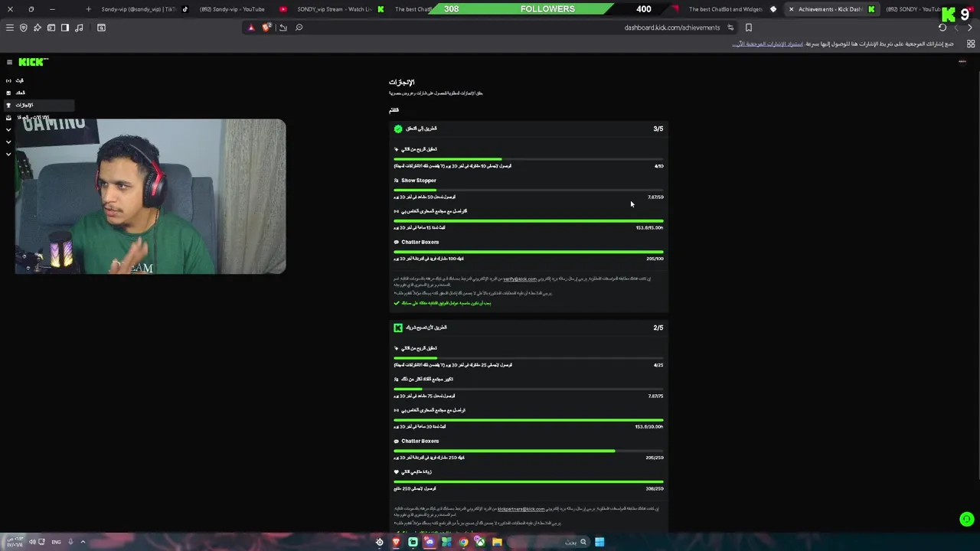
Task: Click the KICK logo
Action: (x=33, y=62)
